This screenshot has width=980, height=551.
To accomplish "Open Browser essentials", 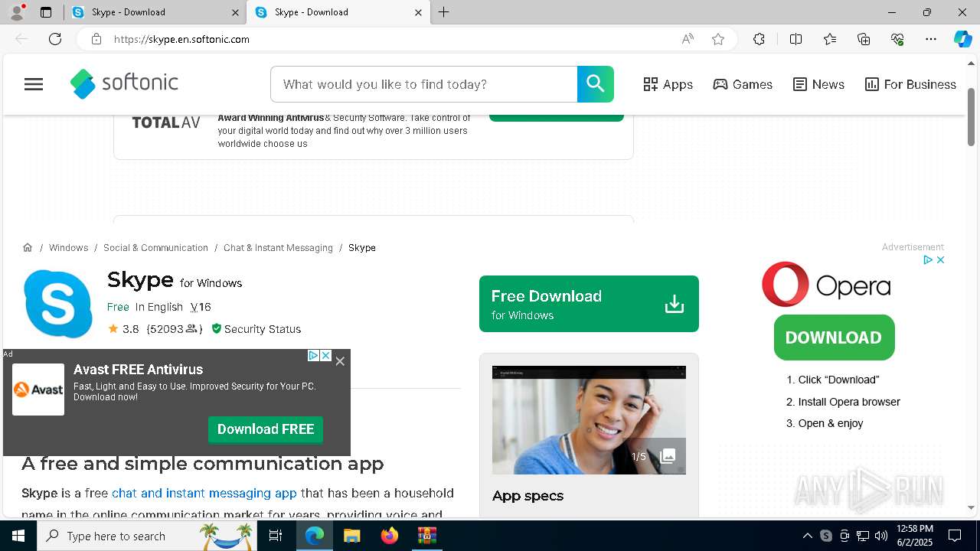I will (897, 39).
